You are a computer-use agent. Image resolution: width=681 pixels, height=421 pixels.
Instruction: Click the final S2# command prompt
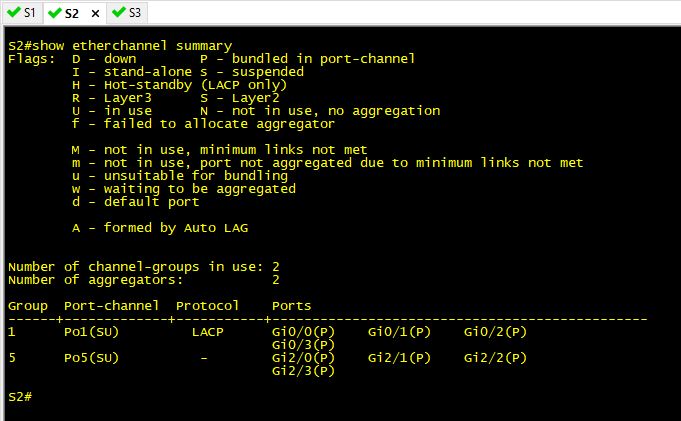[20, 397]
